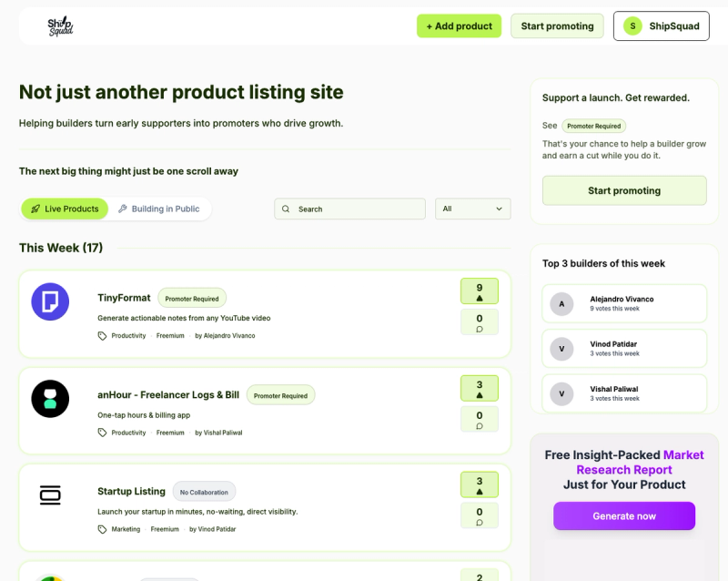Click the 'Launch your startup in minutes' description
The height and width of the screenshot is (581, 728).
coord(197,512)
